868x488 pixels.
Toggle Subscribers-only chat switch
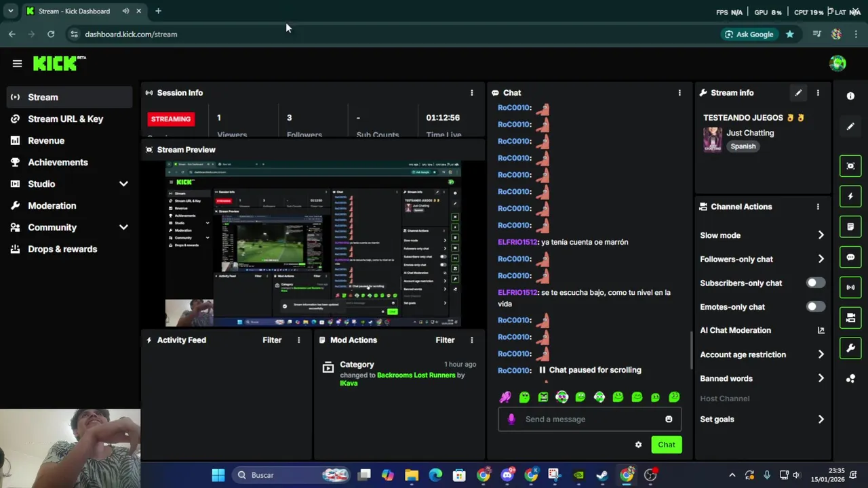click(x=816, y=283)
